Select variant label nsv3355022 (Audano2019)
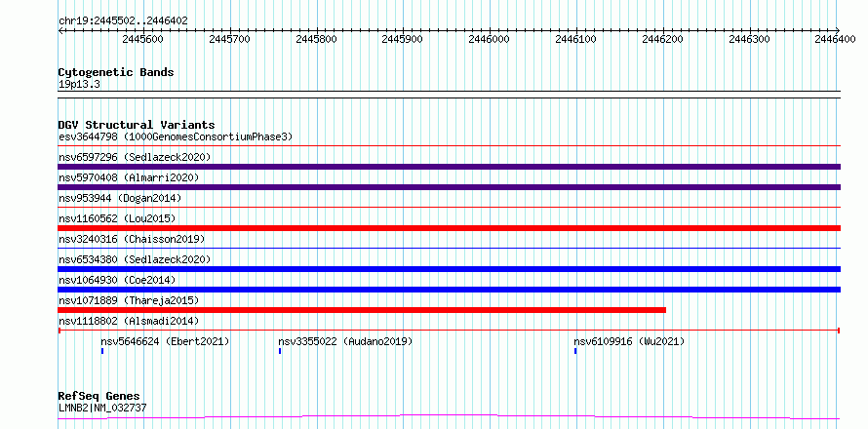 point(345,341)
